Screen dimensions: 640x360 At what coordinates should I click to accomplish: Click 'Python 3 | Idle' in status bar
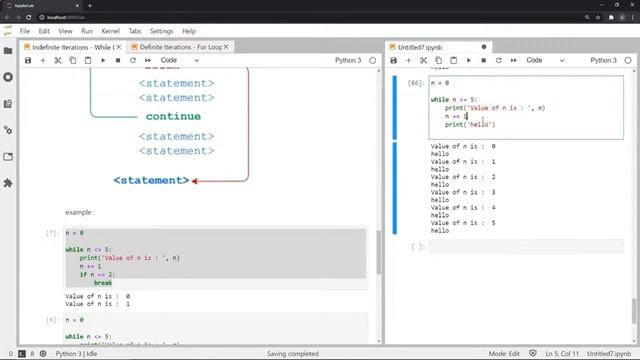76,354
